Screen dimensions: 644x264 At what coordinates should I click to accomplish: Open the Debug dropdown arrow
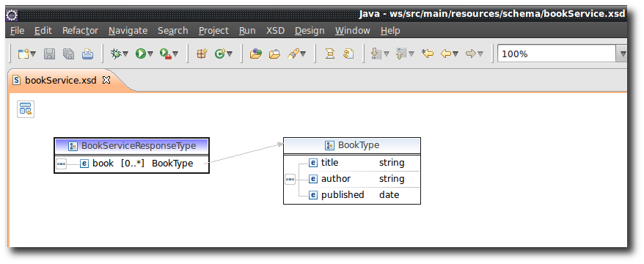pyautogui.click(x=125, y=54)
